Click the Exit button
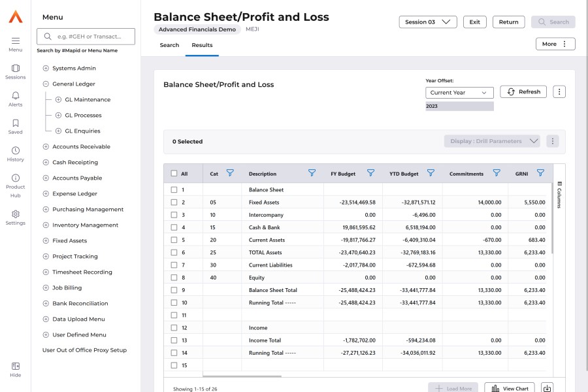588x392 pixels. 475,22
